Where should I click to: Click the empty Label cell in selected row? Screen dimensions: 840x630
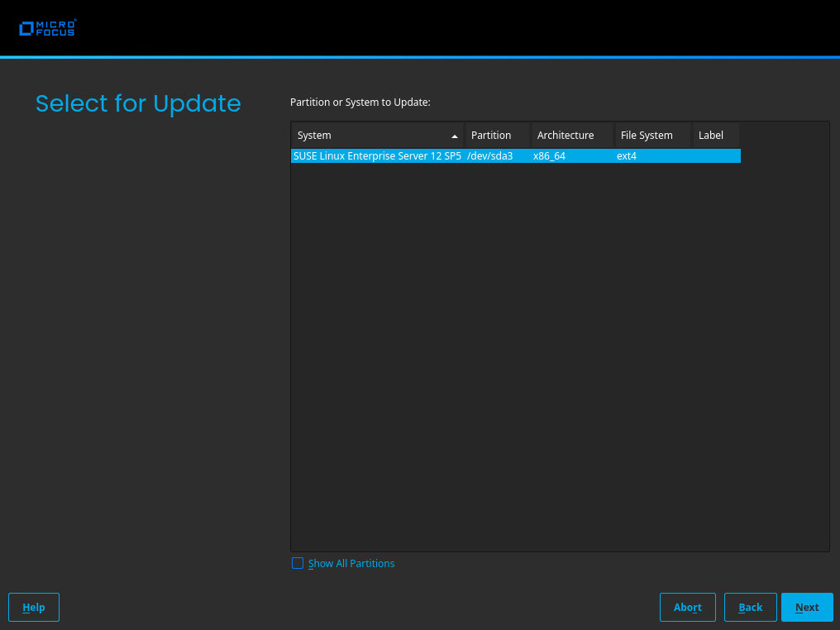[x=716, y=156]
